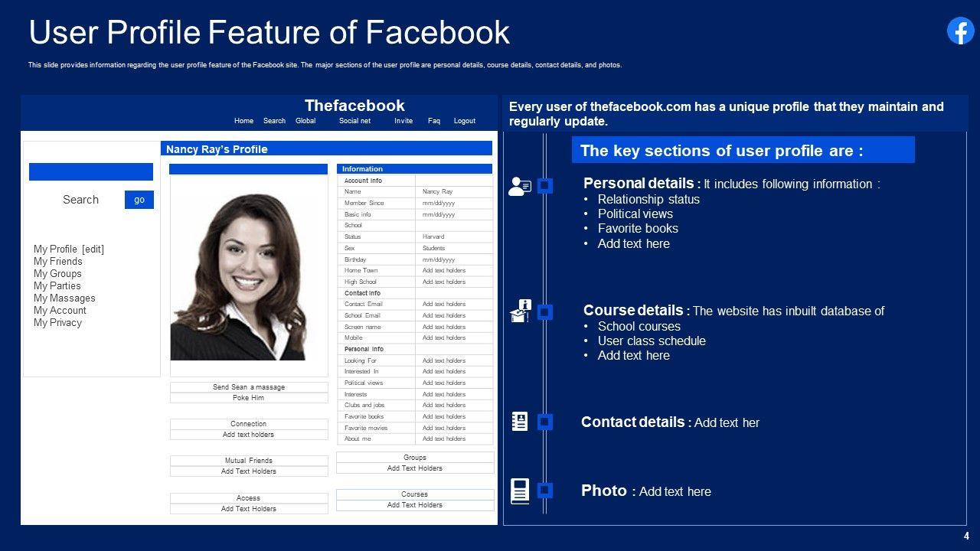
Task: Click the Poke Him button
Action: (x=249, y=398)
